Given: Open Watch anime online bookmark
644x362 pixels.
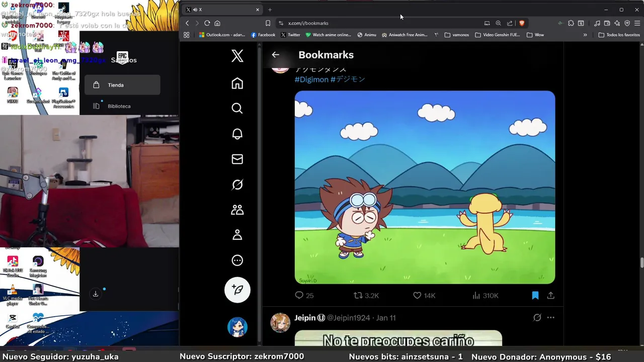Looking at the screenshot, I should pyautogui.click(x=329, y=35).
